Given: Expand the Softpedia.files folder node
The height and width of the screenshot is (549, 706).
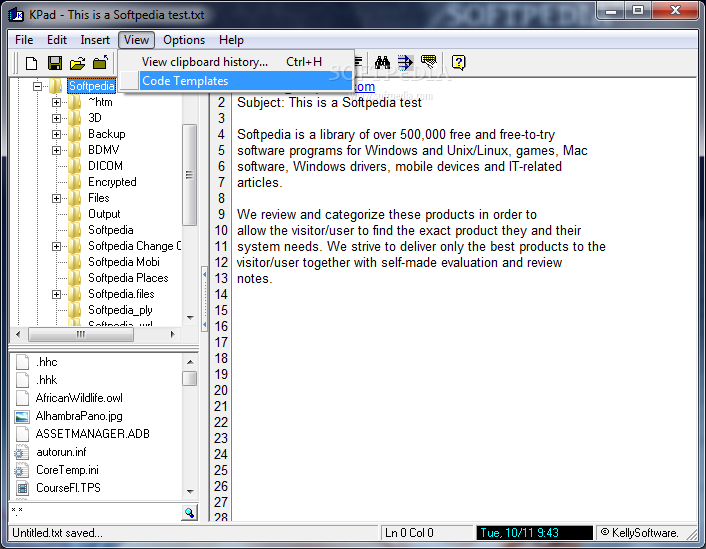Looking at the screenshot, I should 56,295.
